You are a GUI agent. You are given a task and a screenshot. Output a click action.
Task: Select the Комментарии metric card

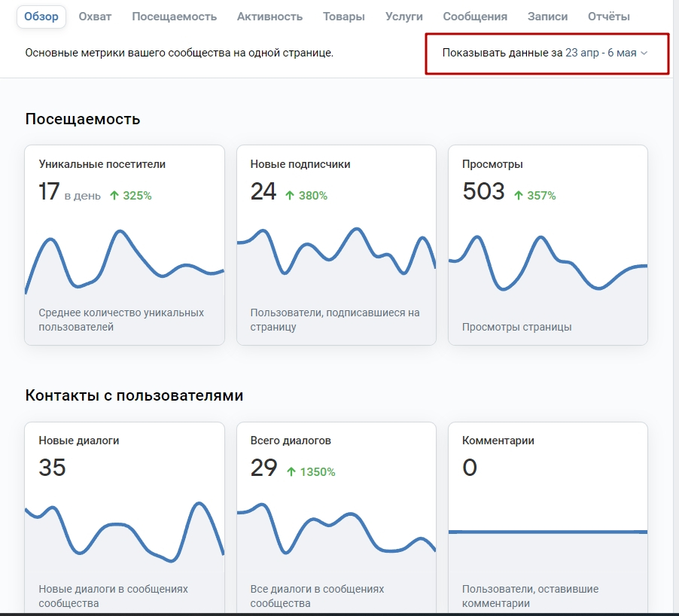coord(547,512)
